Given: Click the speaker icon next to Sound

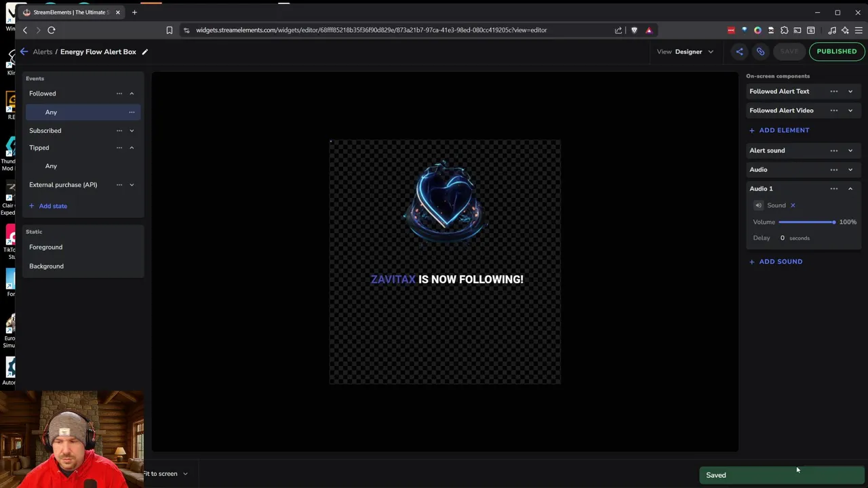Looking at the screenshot, I should [758, 205].
